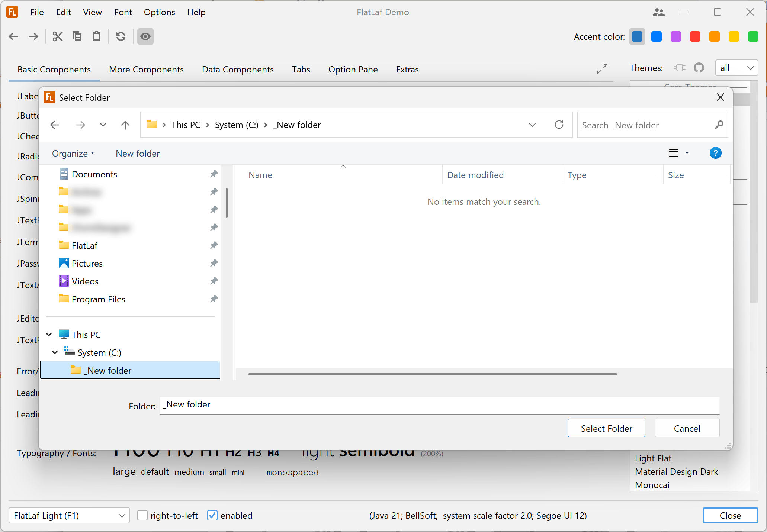
Task: Collapse the This PC tree node
Action: [x=49, y=334]
